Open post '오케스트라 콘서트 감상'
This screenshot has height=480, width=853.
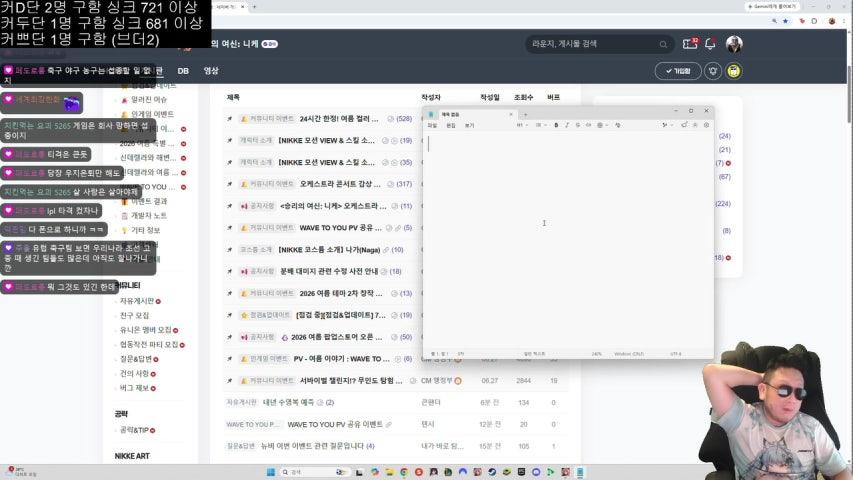[x=339, y=184]
